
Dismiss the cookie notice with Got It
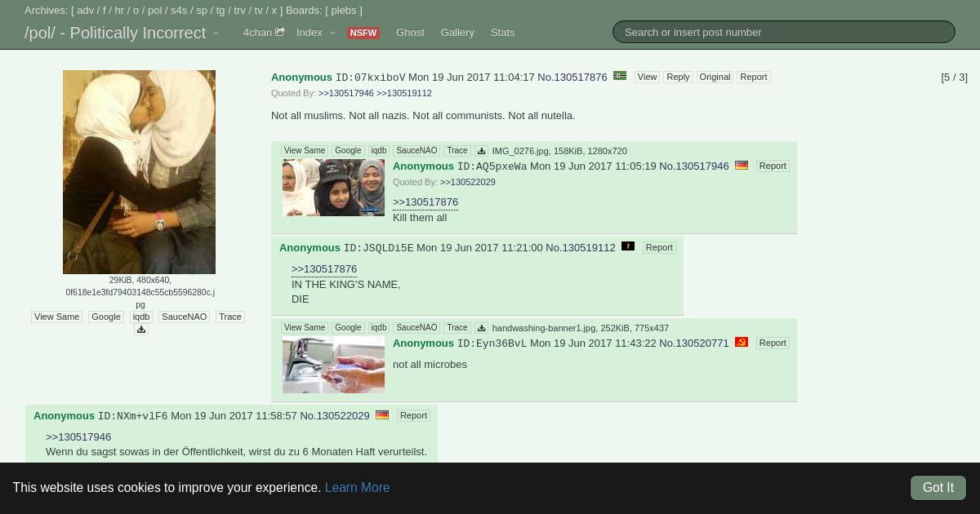tap(938, 487)
